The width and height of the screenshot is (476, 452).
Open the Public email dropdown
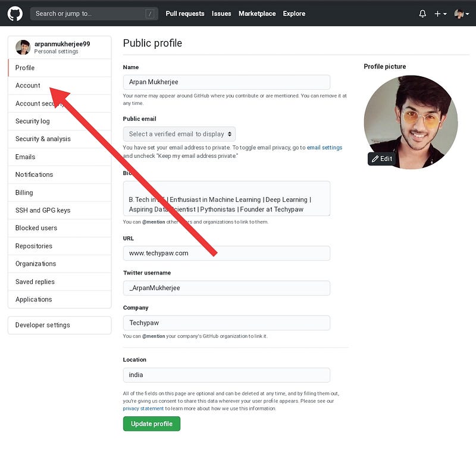pyautogui.click(x=179, y=134)
